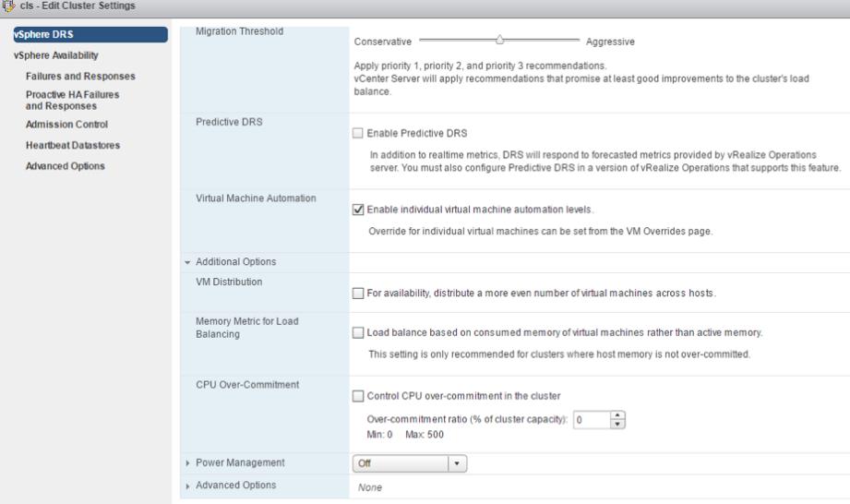The image size is (850, 504).
Task: Click the Migration Threshold slider handle
Action: point(500,40)
